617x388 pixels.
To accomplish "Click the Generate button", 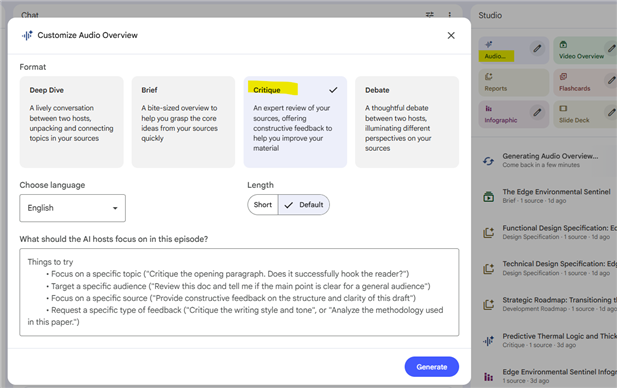I will point(432,367).
